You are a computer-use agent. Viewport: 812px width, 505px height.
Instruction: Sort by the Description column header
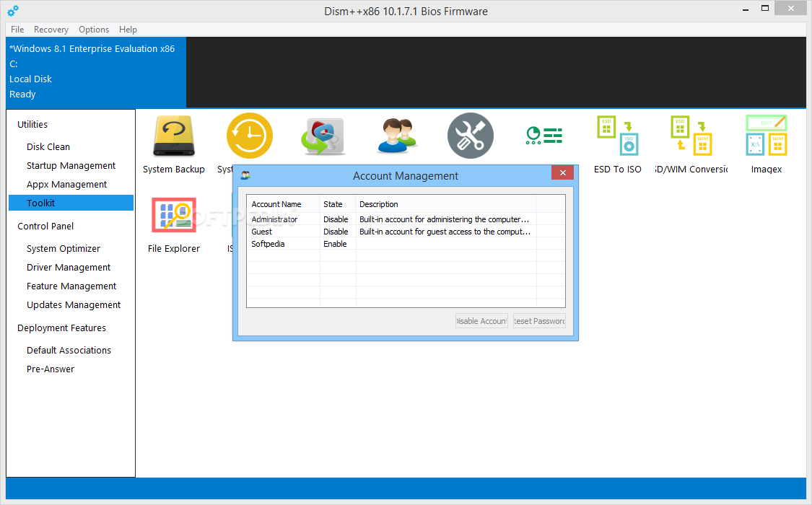446,204
